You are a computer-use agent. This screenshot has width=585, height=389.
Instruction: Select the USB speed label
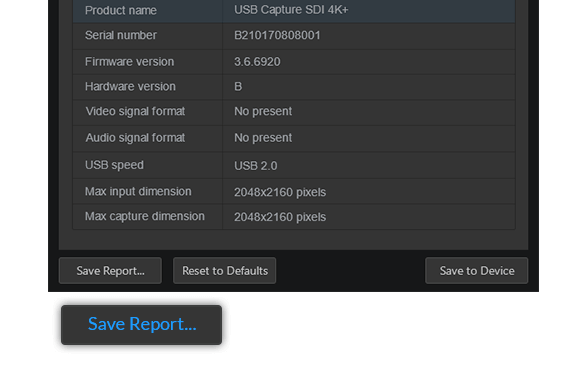click(114, 165)
